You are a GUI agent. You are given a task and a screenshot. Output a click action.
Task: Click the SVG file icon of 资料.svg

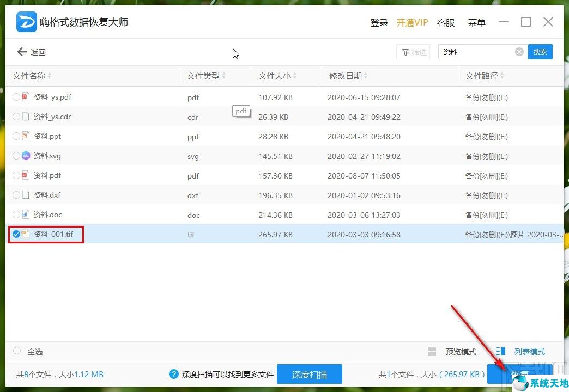[26, 156]
